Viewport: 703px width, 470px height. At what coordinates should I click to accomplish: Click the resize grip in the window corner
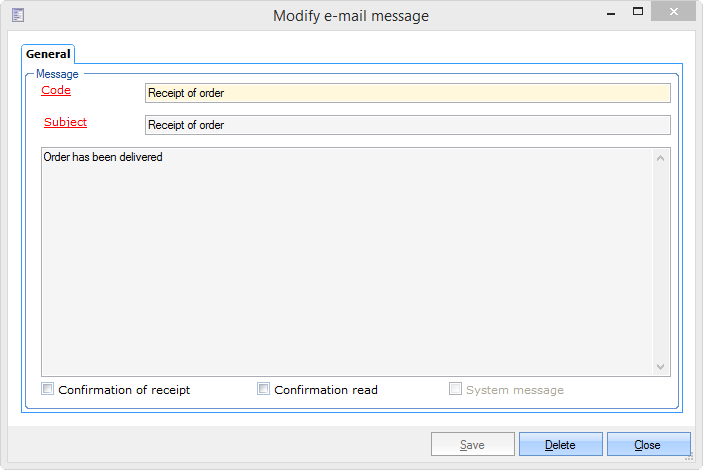pos(695,462)
